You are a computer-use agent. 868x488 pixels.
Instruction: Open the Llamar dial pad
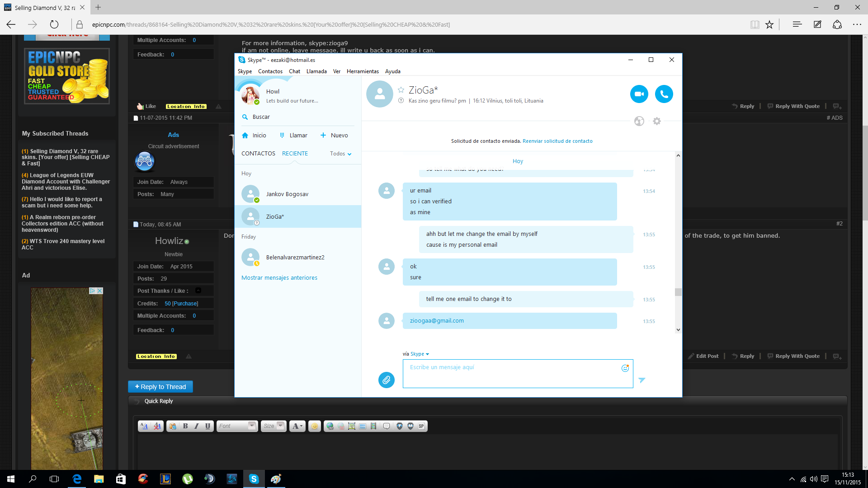pyautogui.click(x=293, y=136)
